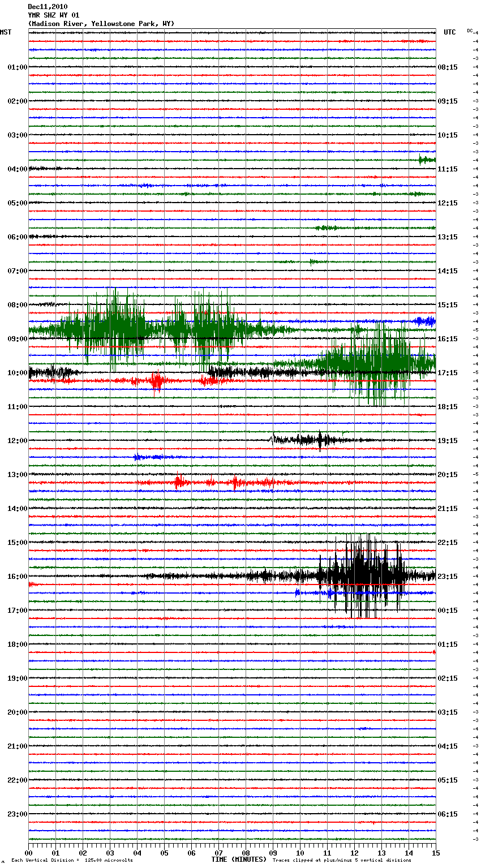This screenshot has height=868, width=481.
Task: Click the 00:15 UTC time label
Action: (448, 611)
